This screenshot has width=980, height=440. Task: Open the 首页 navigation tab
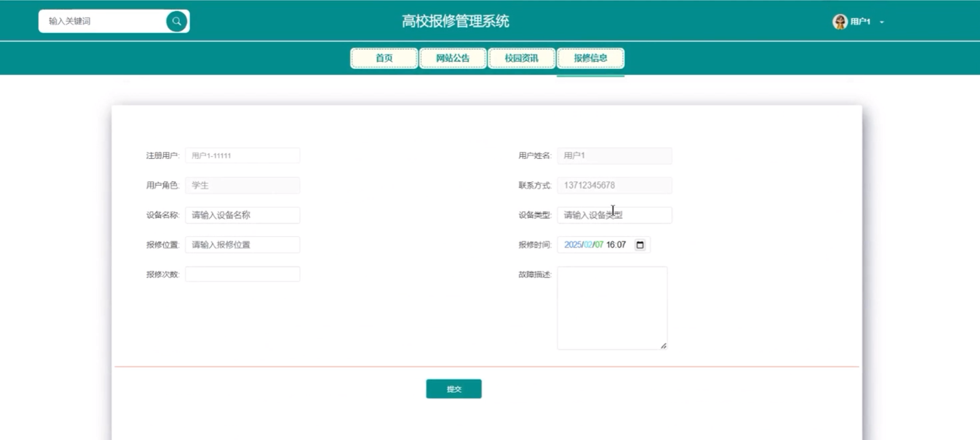pos(384,58)
